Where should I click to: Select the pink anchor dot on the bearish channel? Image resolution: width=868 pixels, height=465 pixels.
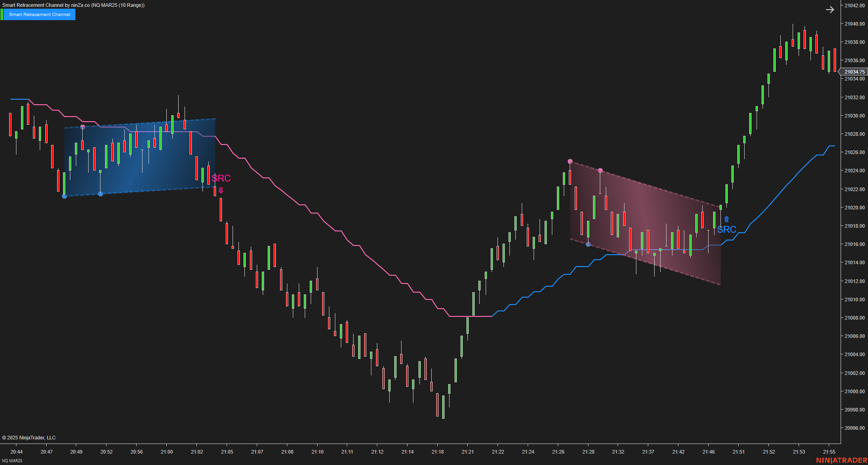click(570, 160)
